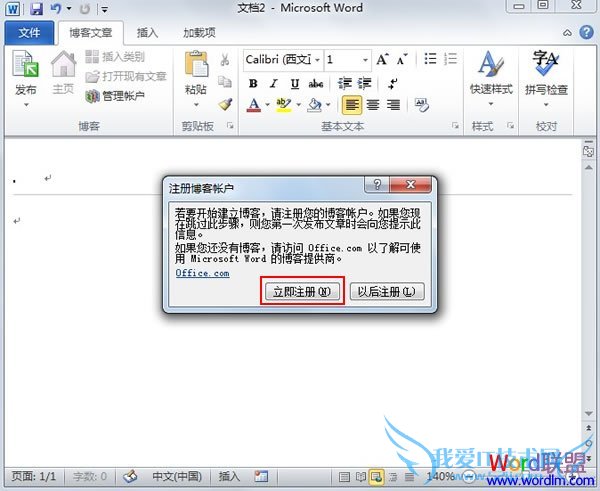Screen dimensions: 600x491
Task: Click Open Existing (打开现有文章)
Action: (x=126, y=76)
